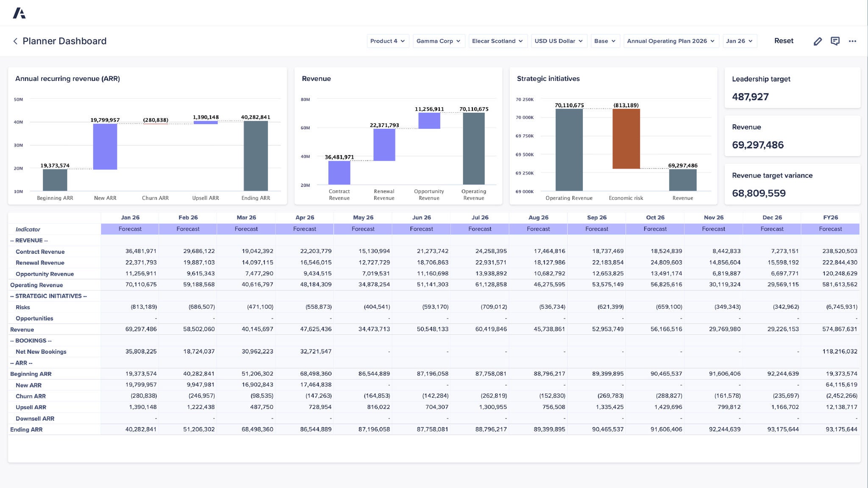Click the Reset button
Image resolution: width=868 pixels, height=488 pixels.
[784, 41]
